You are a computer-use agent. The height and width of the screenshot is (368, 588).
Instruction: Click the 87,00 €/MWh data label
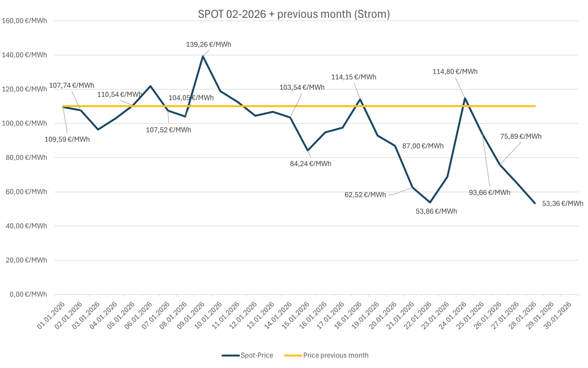423,146
